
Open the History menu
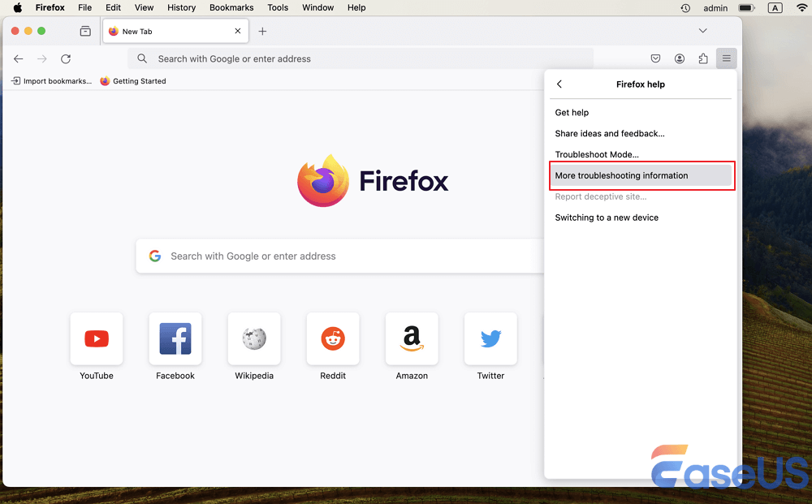point(181,7)
